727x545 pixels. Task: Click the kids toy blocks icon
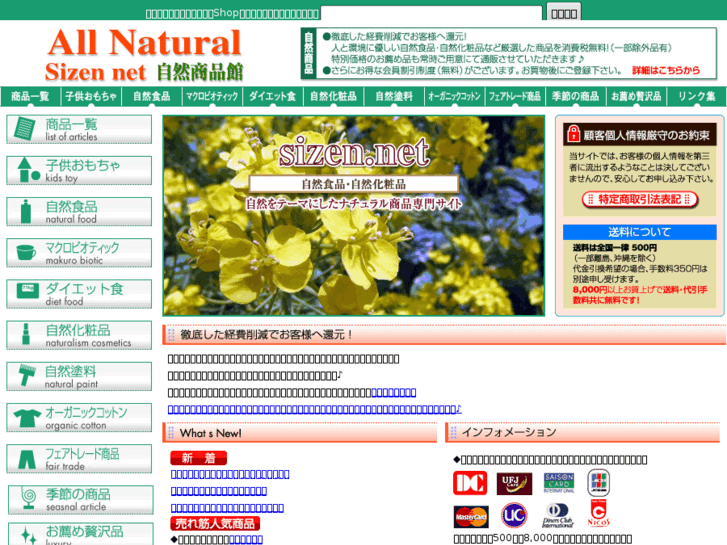point(28,170)
